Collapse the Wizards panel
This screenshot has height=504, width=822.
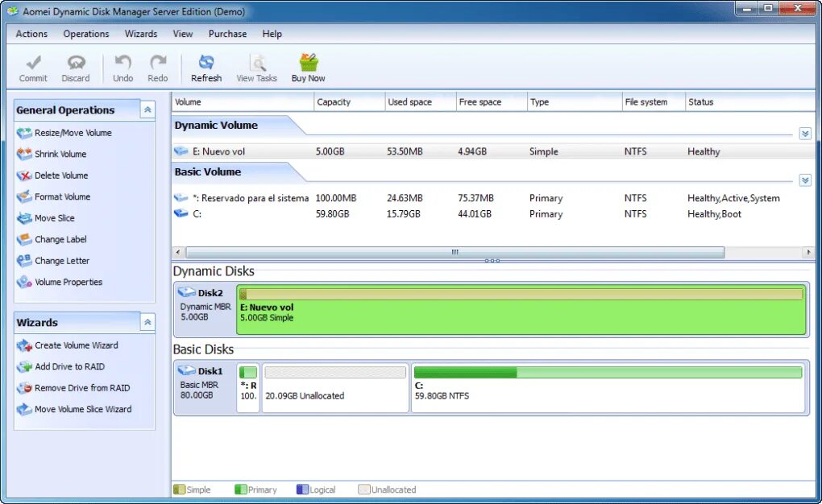point(147,322)
